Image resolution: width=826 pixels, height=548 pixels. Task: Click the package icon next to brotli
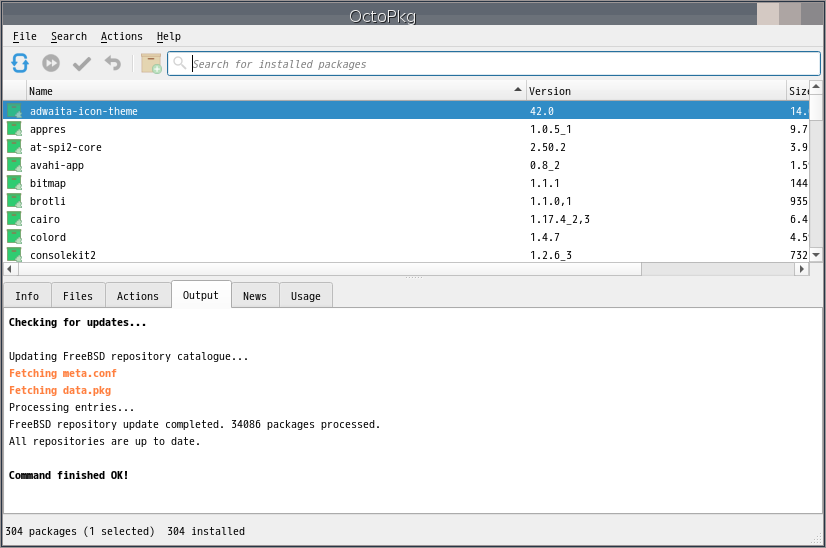click(14, 201)
